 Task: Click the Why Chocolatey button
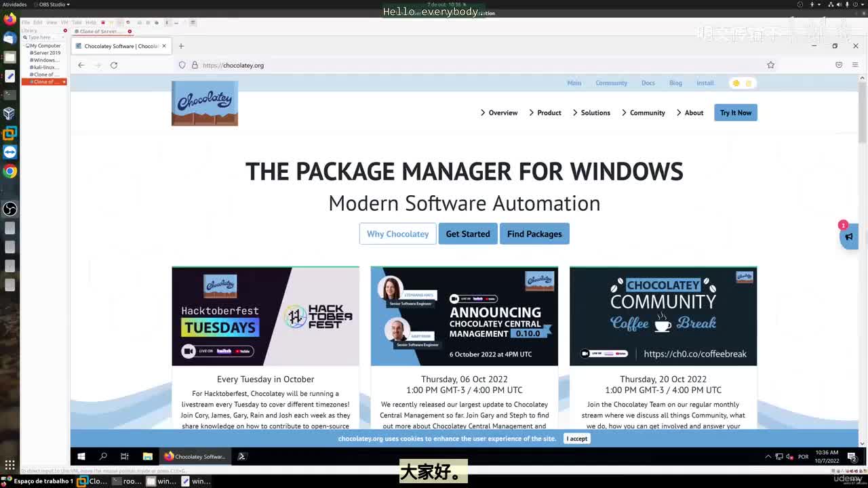tap(398, 234)
